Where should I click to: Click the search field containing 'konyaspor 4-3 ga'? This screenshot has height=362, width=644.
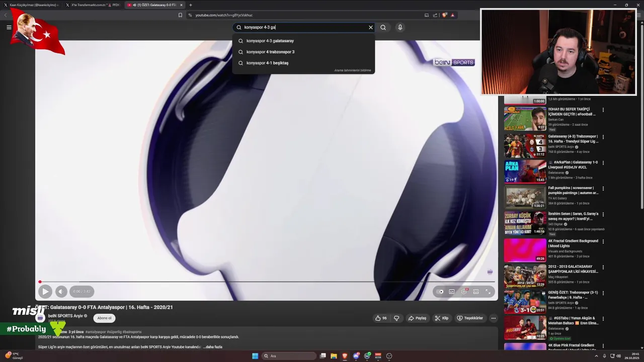(304, 28)
